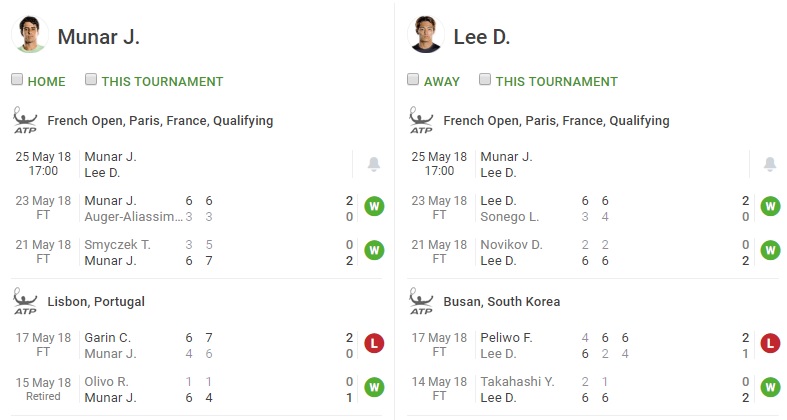The height and width of the screenshot is (420, 787).
Task: Click red L badge for Peliwo F. match
Action: (x=770, y=343)
